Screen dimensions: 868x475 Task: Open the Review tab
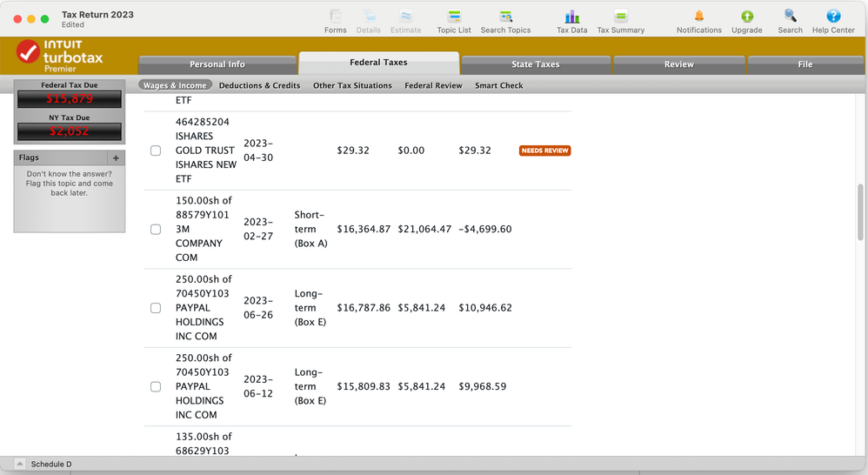coord(678,64)
